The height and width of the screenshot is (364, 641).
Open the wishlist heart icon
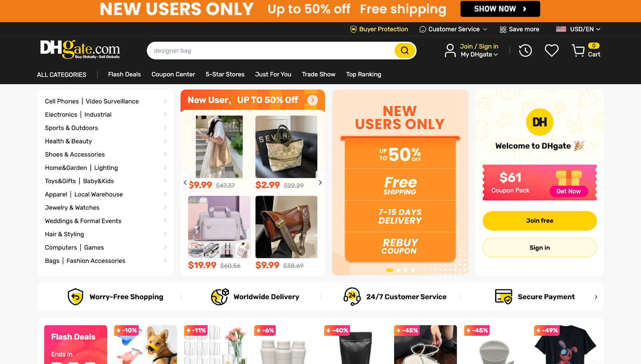point(552,50)
